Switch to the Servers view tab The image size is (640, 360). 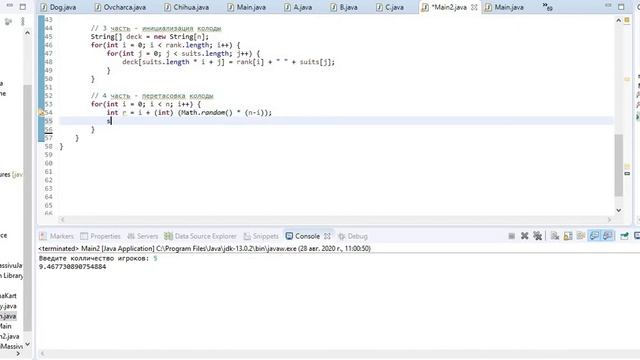(x=142, y=236)
